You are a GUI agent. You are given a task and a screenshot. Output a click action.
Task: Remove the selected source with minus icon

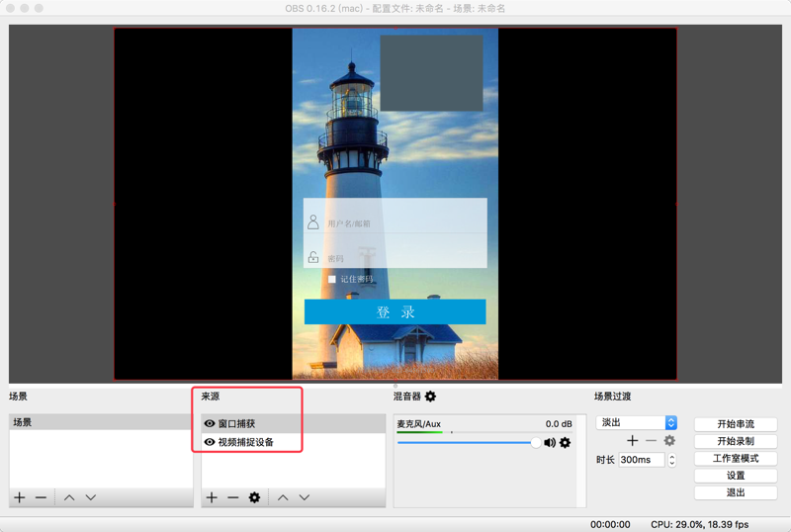click(x=233, y=497)
